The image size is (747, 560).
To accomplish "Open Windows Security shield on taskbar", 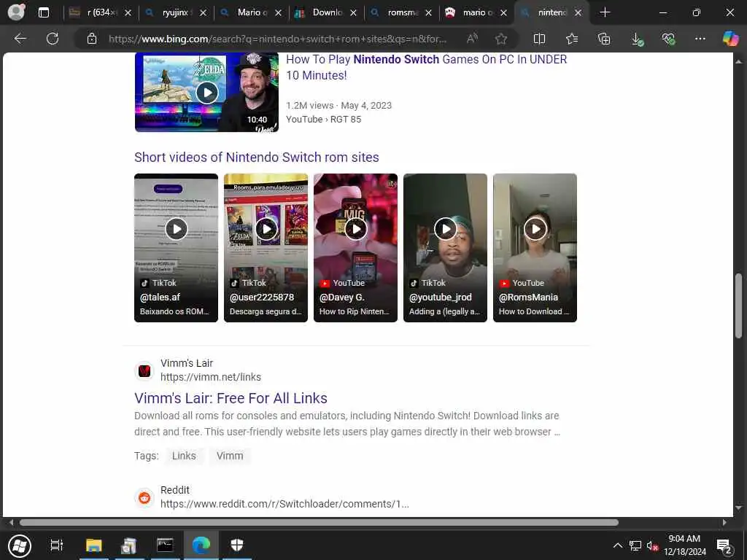I will point(237,545).
